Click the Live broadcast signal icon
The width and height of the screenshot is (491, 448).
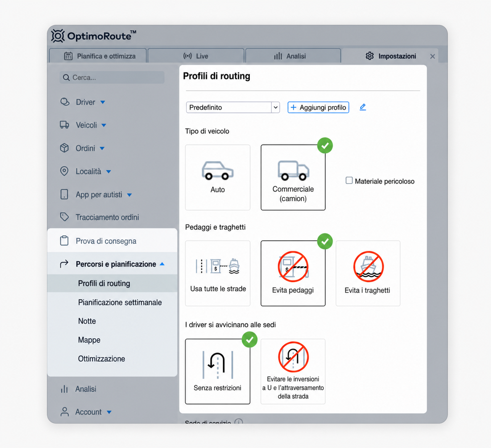click(188, 56)
